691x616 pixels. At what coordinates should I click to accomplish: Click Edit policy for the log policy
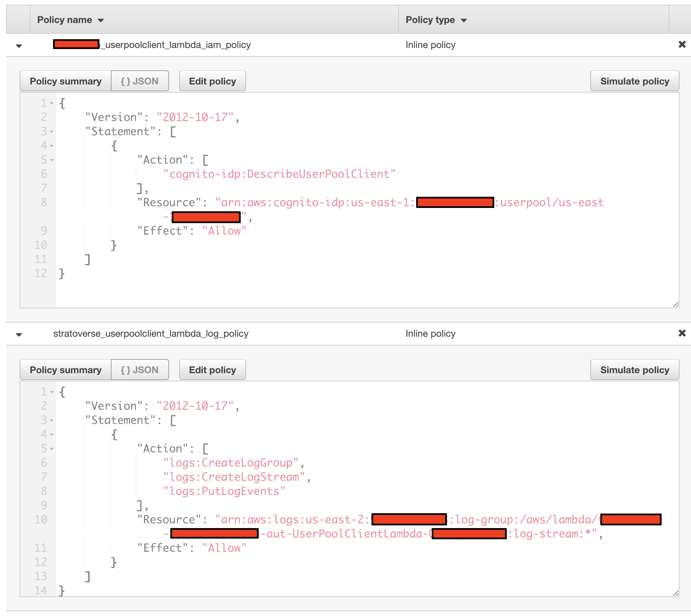213,370
